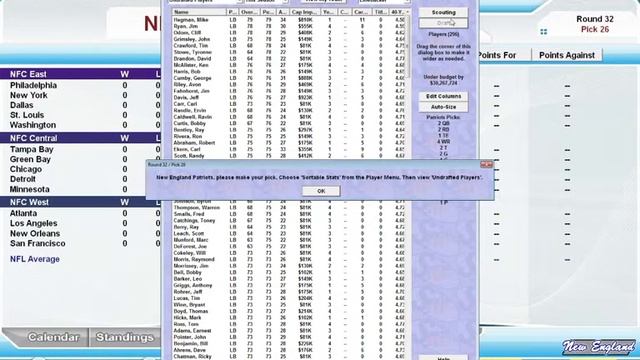Select San Francisco in the standings
The image size is (640, 360).
coord(38,243)
